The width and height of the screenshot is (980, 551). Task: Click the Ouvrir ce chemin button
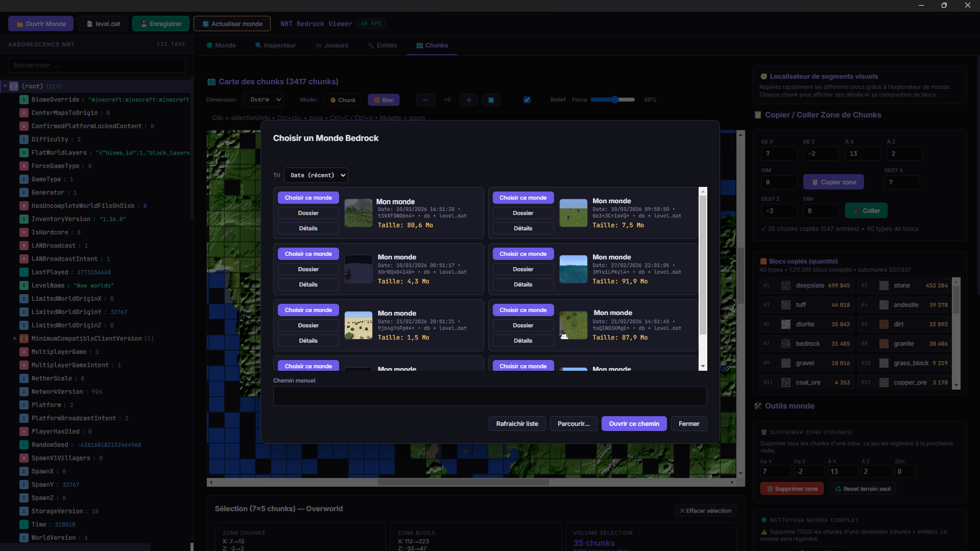(634, 424)
